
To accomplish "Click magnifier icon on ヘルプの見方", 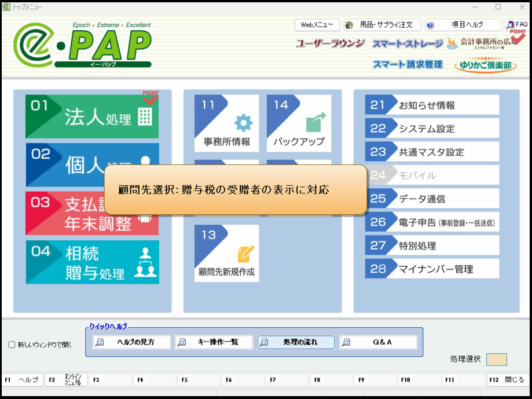I will (100, 342).
